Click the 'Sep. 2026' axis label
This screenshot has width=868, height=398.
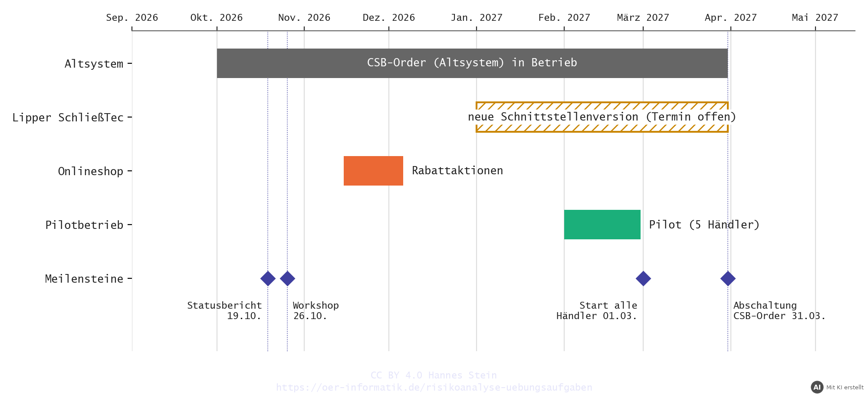(132, 18)
